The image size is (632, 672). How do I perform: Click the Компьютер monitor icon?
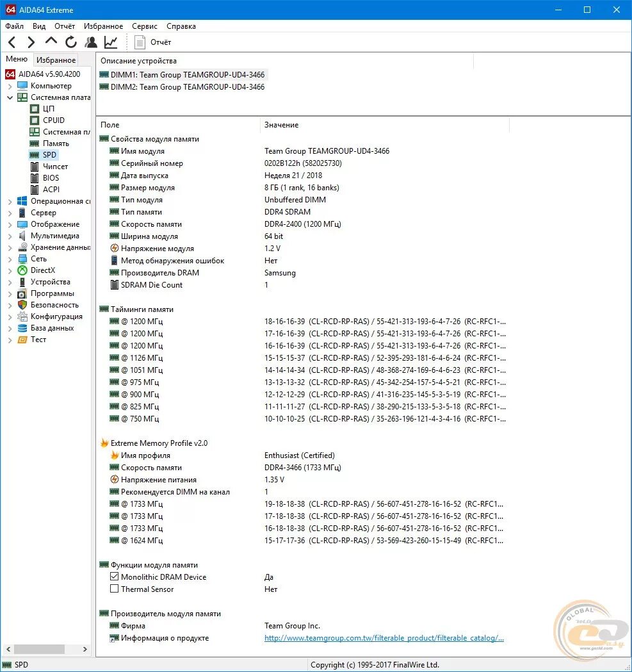click(x=22, y=86)
